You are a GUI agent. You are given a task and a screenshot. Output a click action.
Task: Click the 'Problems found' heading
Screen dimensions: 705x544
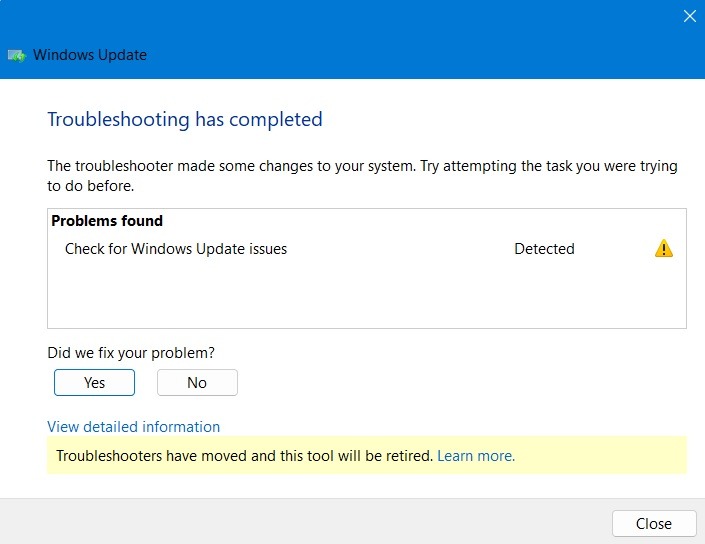(107, 221)
